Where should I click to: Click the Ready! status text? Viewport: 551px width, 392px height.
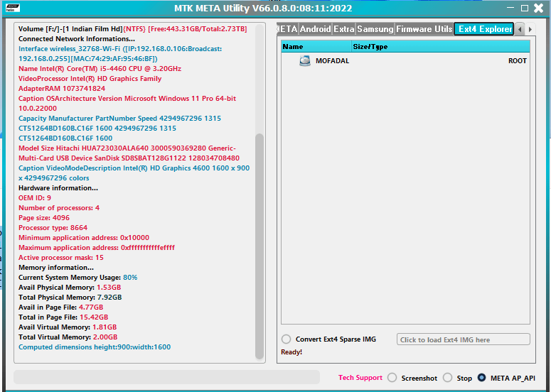point(291,352)
